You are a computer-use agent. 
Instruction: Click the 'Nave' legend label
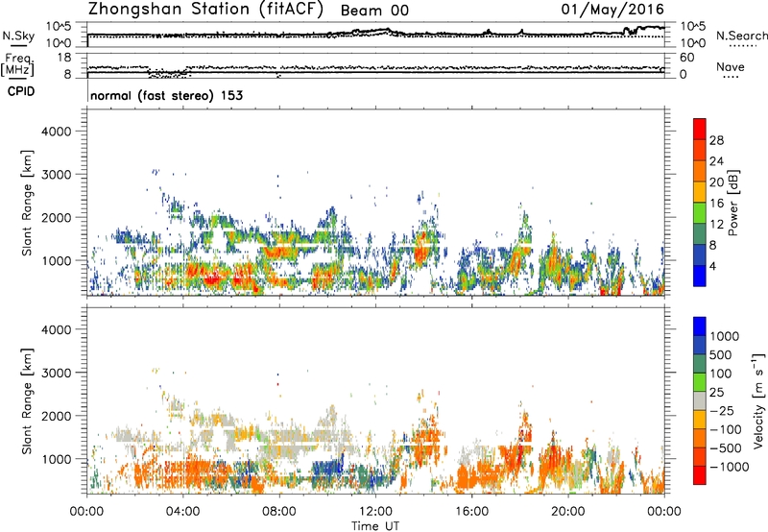(x=731, y=66)
